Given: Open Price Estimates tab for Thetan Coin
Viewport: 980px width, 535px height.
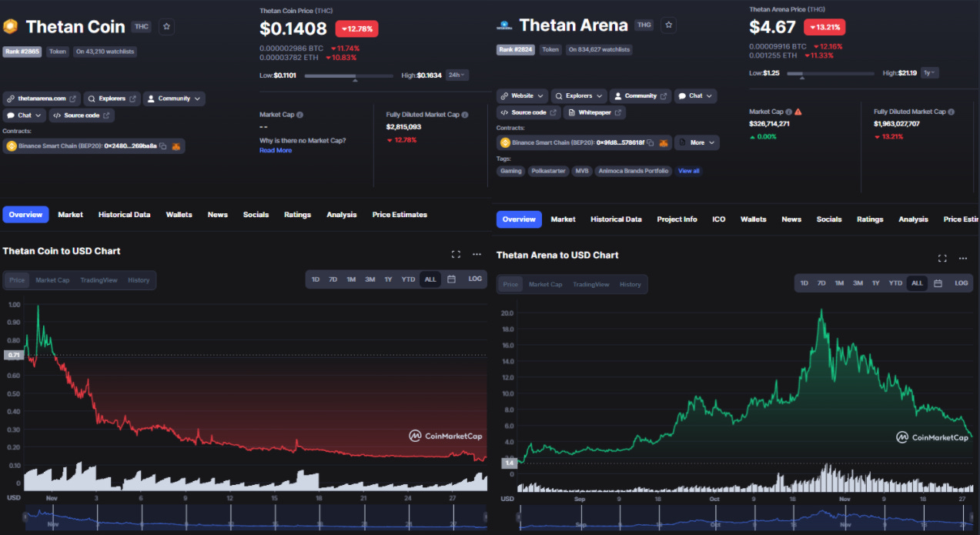Looking at the screenshot, I should pyautogui.click(x=400, y=215).
